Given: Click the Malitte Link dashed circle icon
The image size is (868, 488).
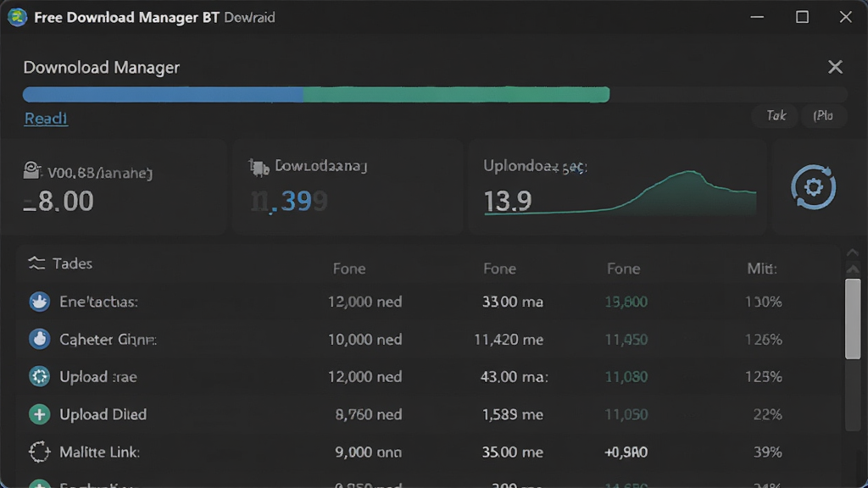Looking at the screenshot, I should (x=39, y=452).
